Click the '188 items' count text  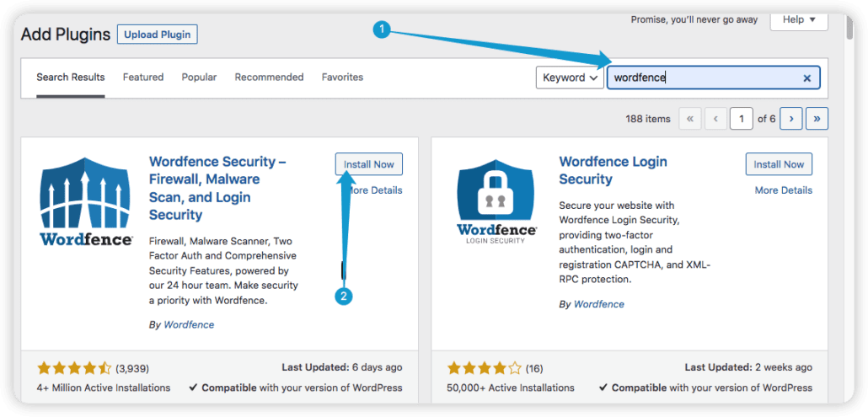pos(648,119)
